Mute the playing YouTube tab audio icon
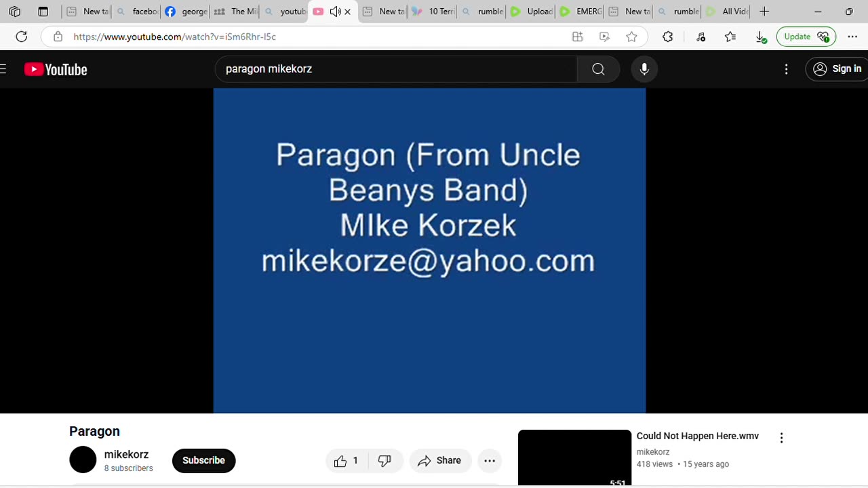The image size is (868, 488). click(x=335, y=12)
